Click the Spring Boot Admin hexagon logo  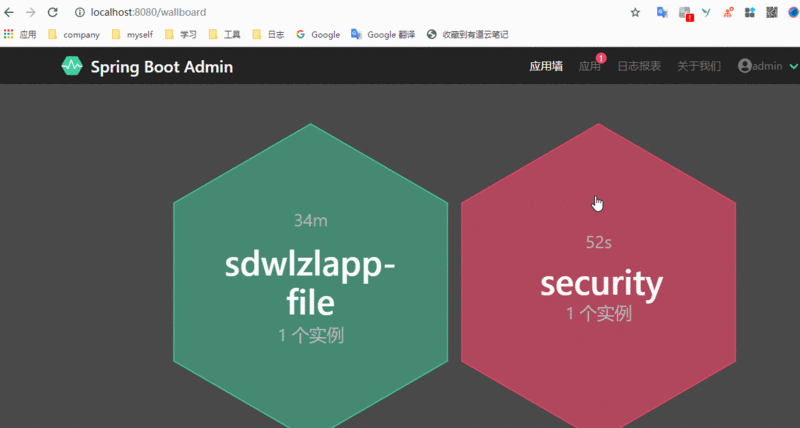click(72, 66)
